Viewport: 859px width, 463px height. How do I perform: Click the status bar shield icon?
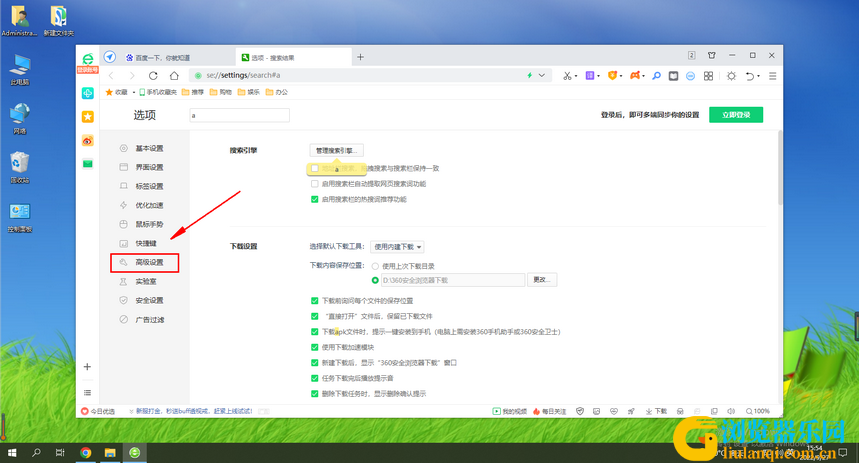[x=580, y=411]
